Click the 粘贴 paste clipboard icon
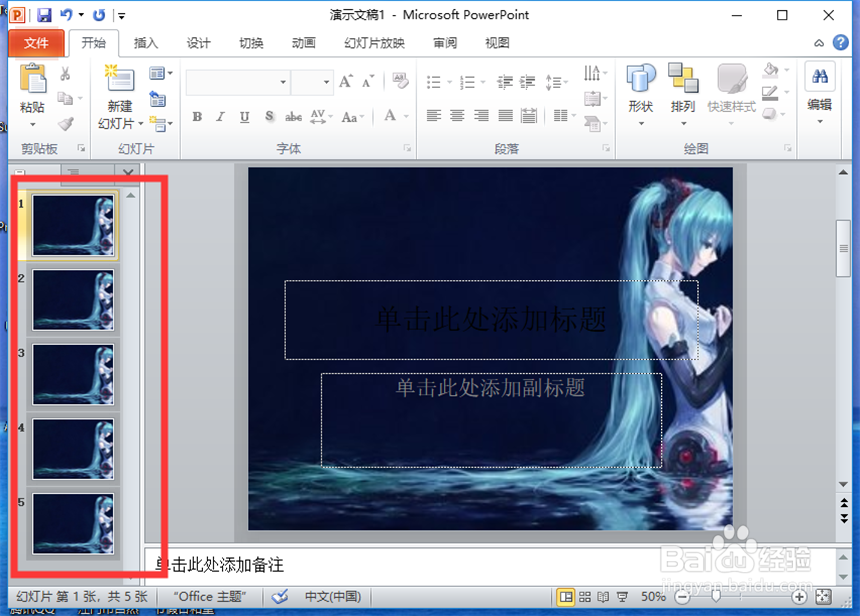 tap(33, 79)
